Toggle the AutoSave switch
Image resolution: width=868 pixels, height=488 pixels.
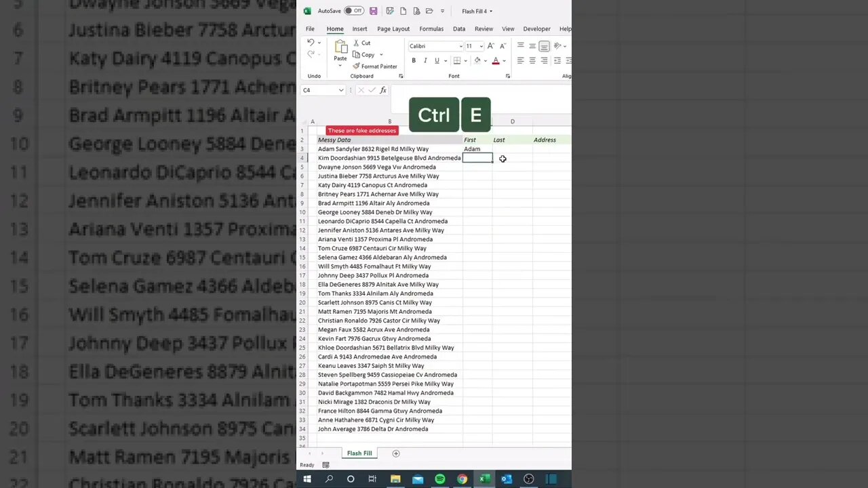[354, 11]
